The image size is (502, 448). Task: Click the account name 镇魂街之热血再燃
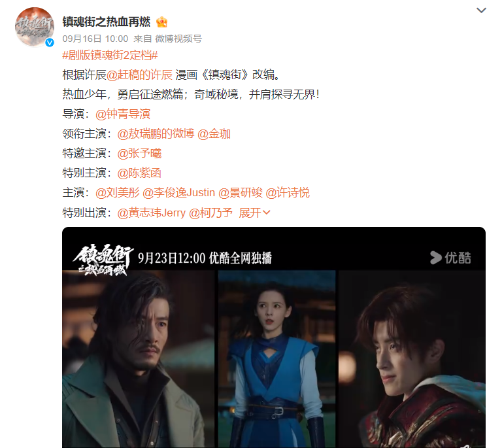pyautogui.click(x=107, y=22)
